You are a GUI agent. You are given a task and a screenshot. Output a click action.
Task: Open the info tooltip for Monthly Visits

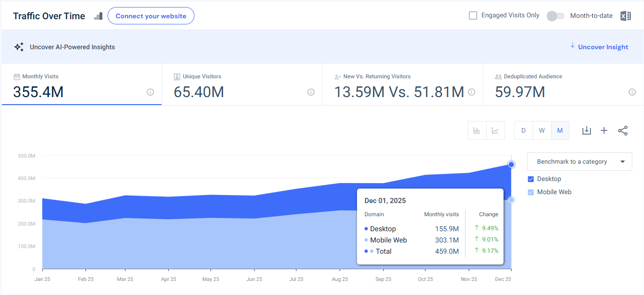[150, 92]
